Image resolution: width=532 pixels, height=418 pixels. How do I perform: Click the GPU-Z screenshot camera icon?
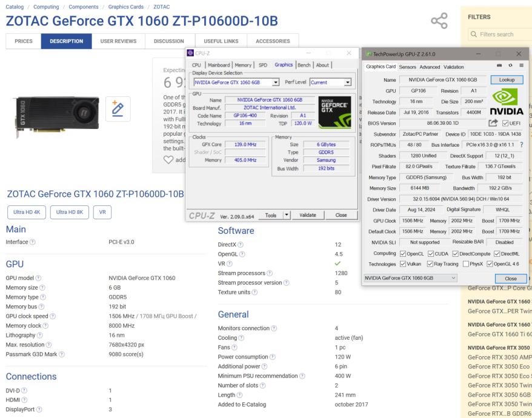click(x=499, y=65)
